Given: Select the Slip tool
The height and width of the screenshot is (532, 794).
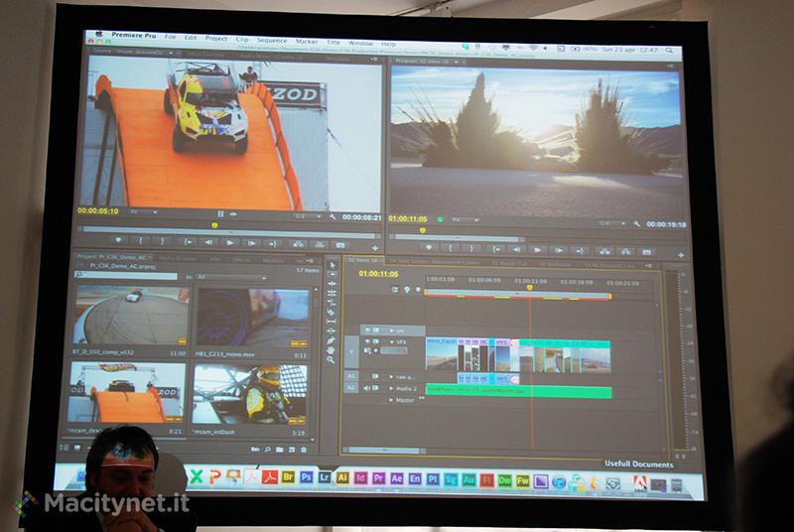Looking at the screenshot, I should pyautogui.click(x=331, y=322).
